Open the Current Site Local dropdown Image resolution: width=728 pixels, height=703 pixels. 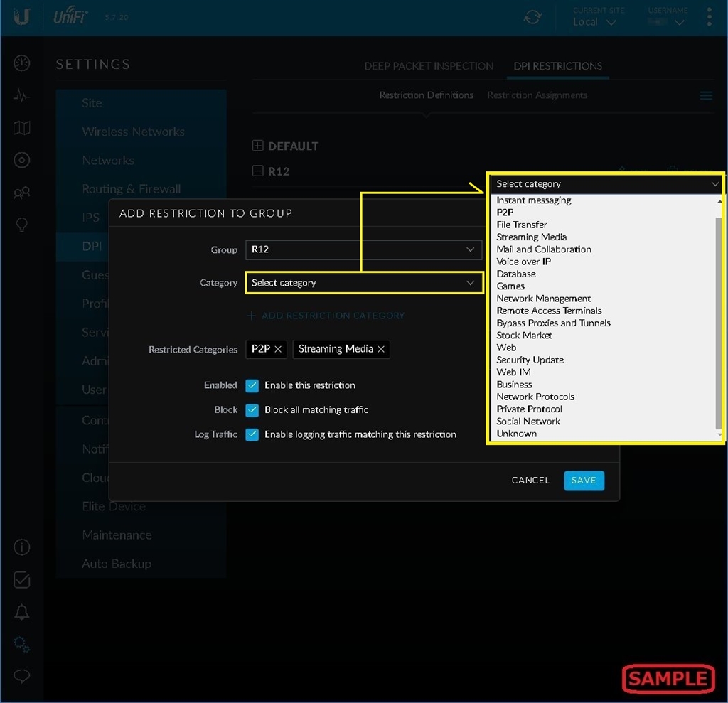pyautogui.click(x=595, y=22)
